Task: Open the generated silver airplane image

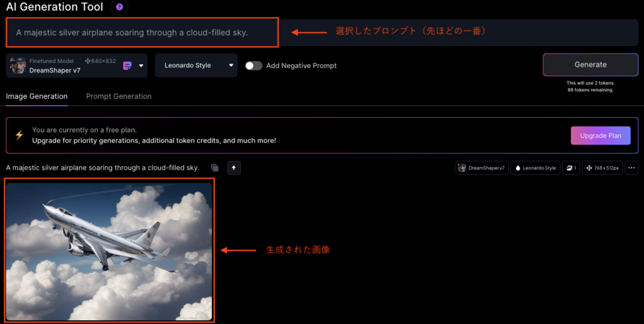Action: [x=109, y=251]
